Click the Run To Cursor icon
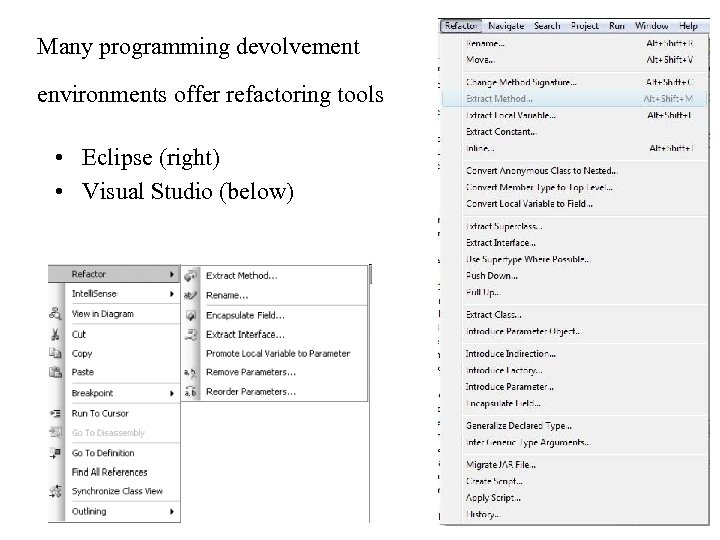Image resolution: width=720 pixels, height=540 pixels. [56, 413]
